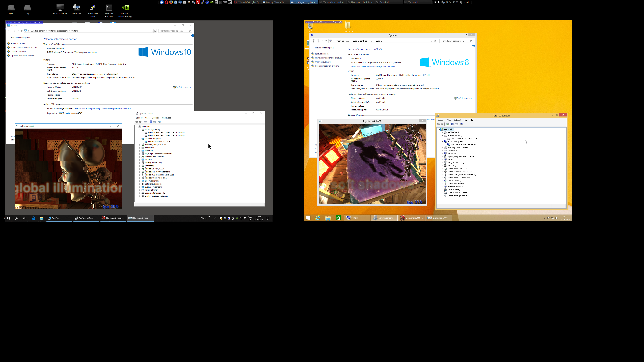
Task: Click refresh button in Windows 8.1 System address bar
Action: tap(435, 41)
